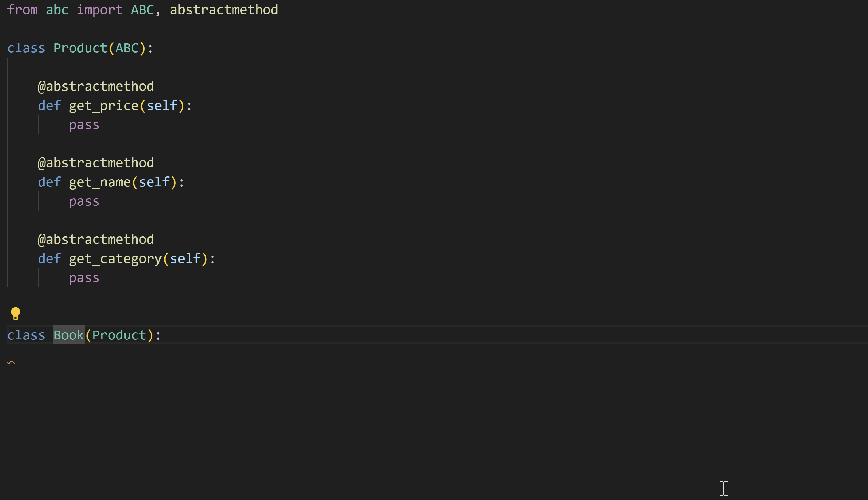Select the get_category method name
Screen dimensions: 868x500
tap(115, 259)
